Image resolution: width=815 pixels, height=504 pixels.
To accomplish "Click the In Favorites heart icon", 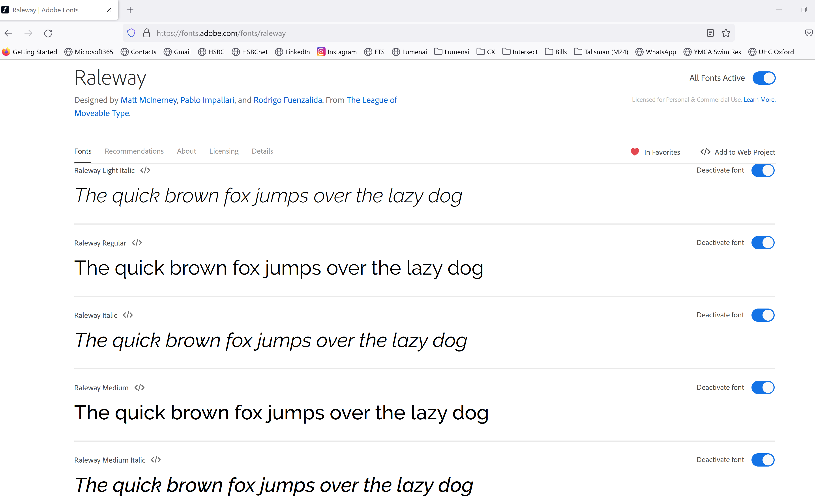I will [635, 152].
